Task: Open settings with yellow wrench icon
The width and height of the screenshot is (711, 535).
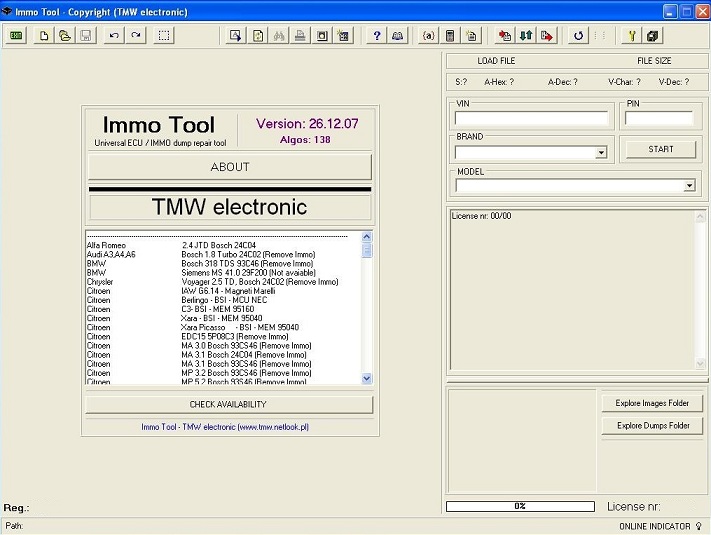Action: (632, 36)
